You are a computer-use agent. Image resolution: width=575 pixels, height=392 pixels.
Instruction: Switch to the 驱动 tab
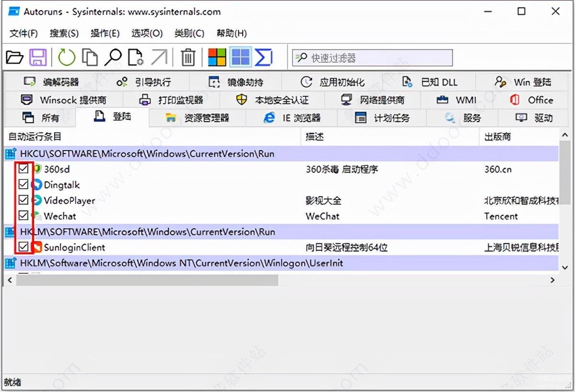point(534,118)
